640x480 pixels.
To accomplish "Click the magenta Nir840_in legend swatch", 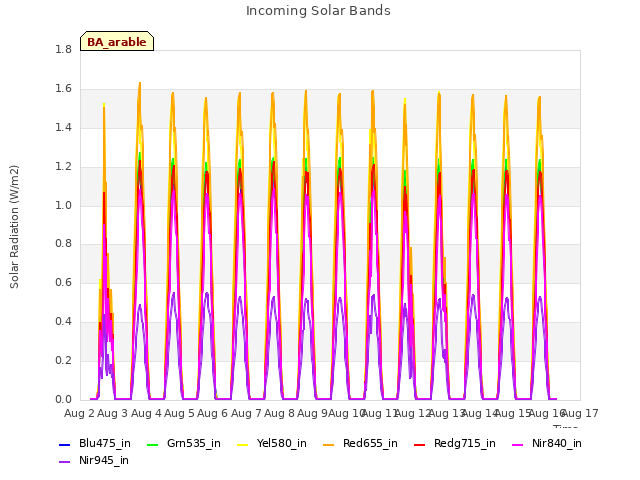I will click(x=518, y=444).
